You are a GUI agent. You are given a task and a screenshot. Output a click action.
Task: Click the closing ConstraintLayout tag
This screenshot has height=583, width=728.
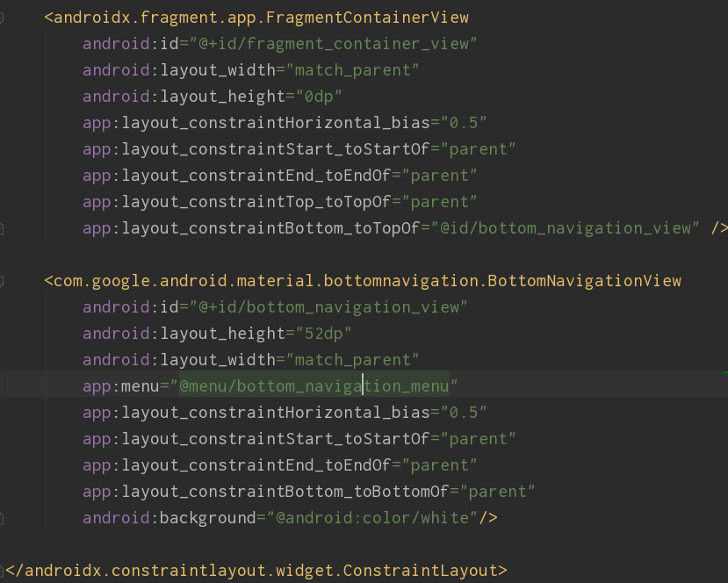click(256, 571)
